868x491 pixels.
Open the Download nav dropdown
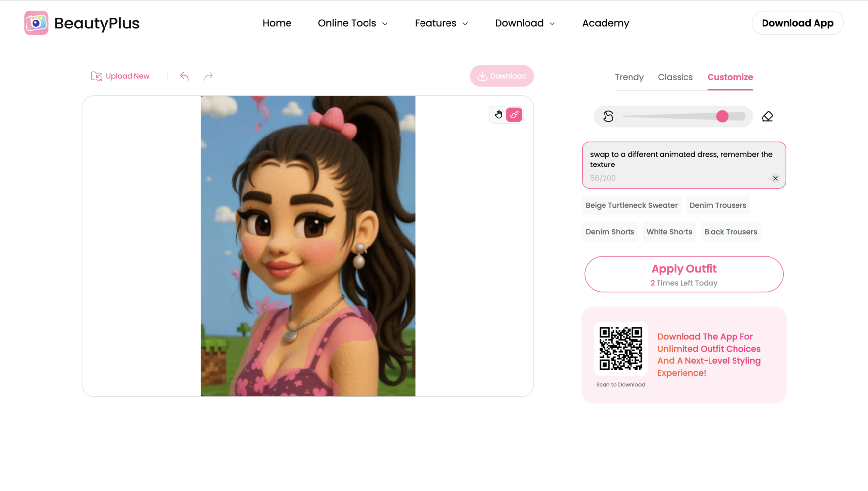[x=525, y=23]
